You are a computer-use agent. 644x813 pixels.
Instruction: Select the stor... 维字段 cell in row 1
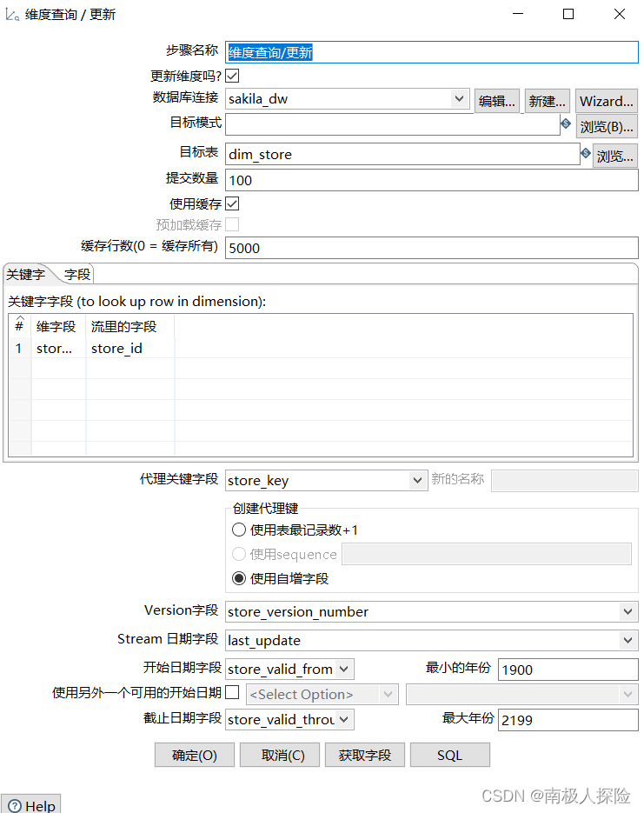point(58,349)
